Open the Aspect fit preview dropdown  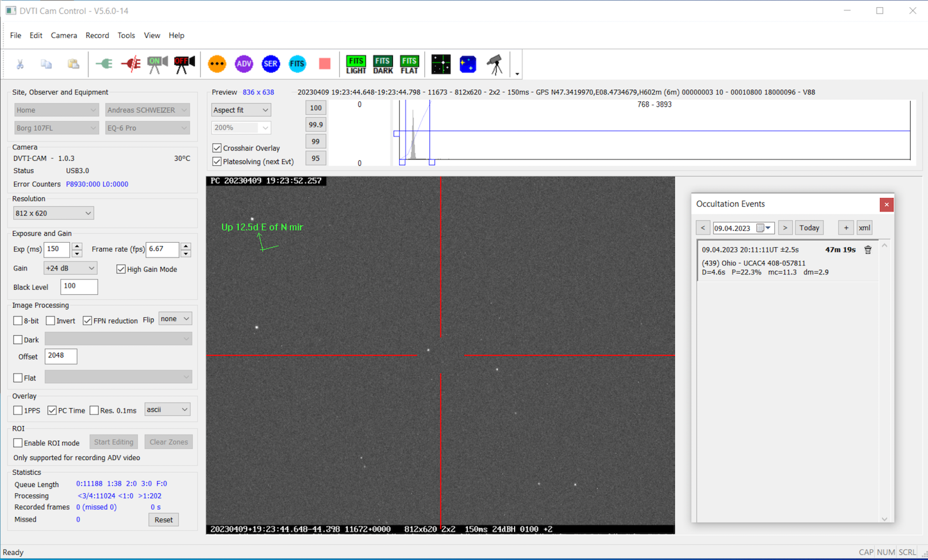point(241,110)
